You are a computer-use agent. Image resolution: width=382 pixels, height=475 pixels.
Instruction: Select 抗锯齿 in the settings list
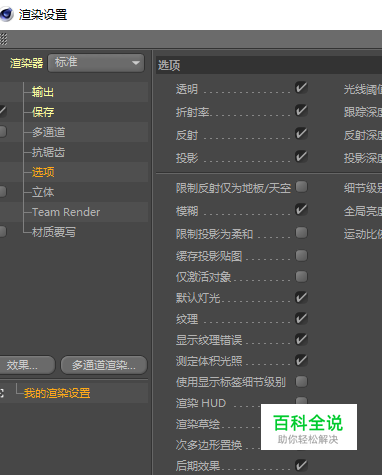point(48,152)
